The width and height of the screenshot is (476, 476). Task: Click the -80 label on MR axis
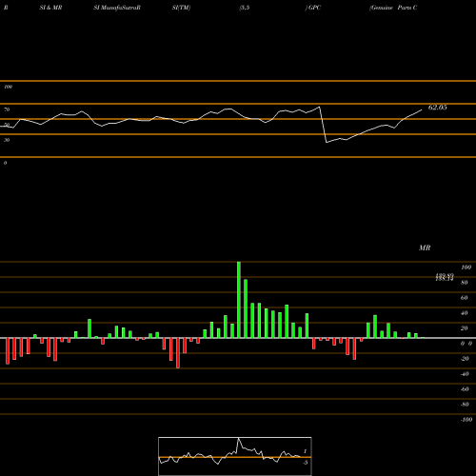[x=465, y=405]
